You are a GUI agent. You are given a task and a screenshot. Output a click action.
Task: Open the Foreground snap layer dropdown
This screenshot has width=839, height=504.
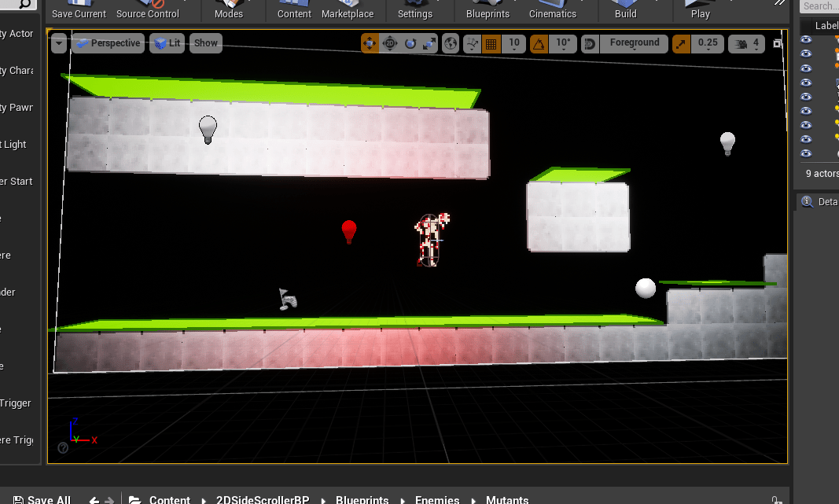coord(635,43)
